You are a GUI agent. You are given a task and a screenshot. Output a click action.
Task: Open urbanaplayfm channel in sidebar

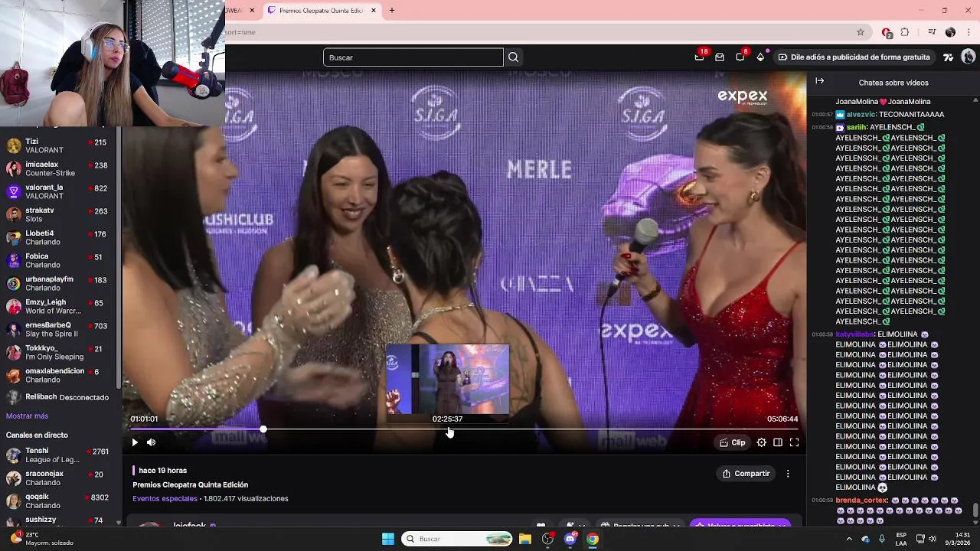(58, 284)
